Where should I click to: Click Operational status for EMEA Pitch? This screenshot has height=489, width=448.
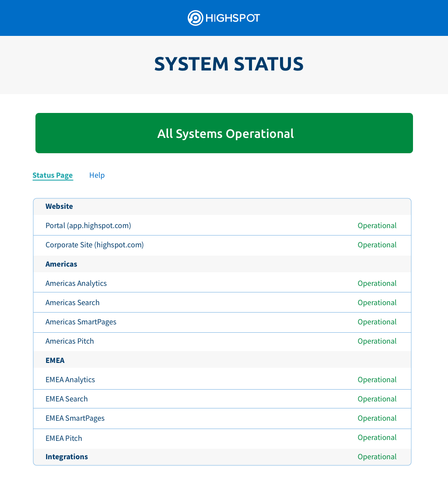pos(377,437)
